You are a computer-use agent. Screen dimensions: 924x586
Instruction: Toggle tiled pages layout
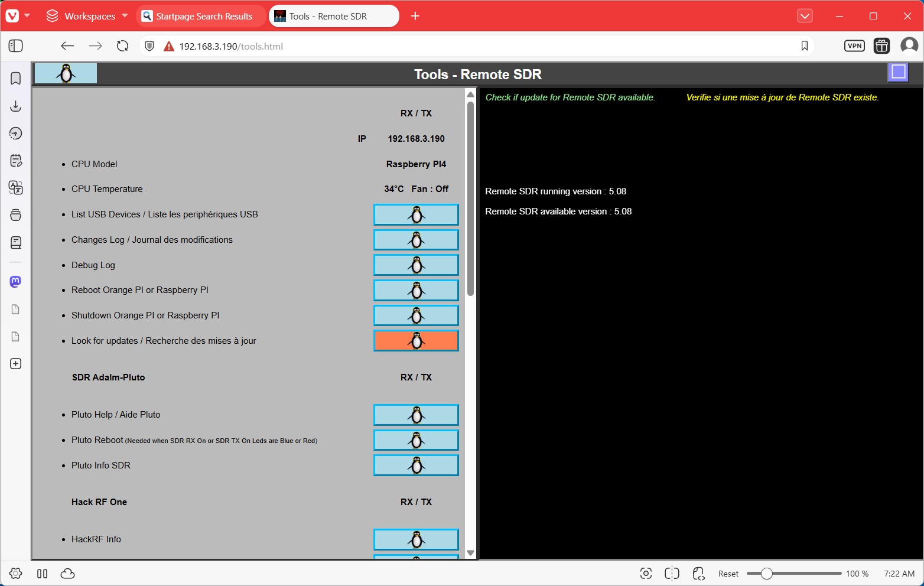tap(42, 574)
